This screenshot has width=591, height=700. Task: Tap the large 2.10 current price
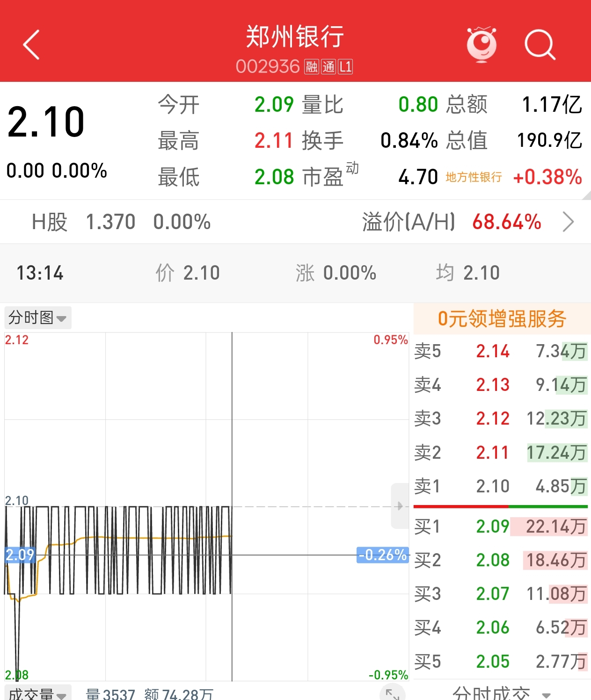tap(46, 122)
